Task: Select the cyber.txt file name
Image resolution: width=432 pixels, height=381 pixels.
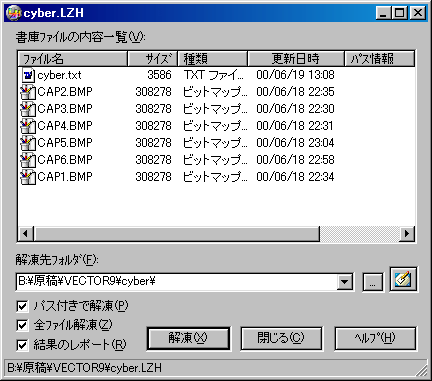Action: tap(59, 75)
